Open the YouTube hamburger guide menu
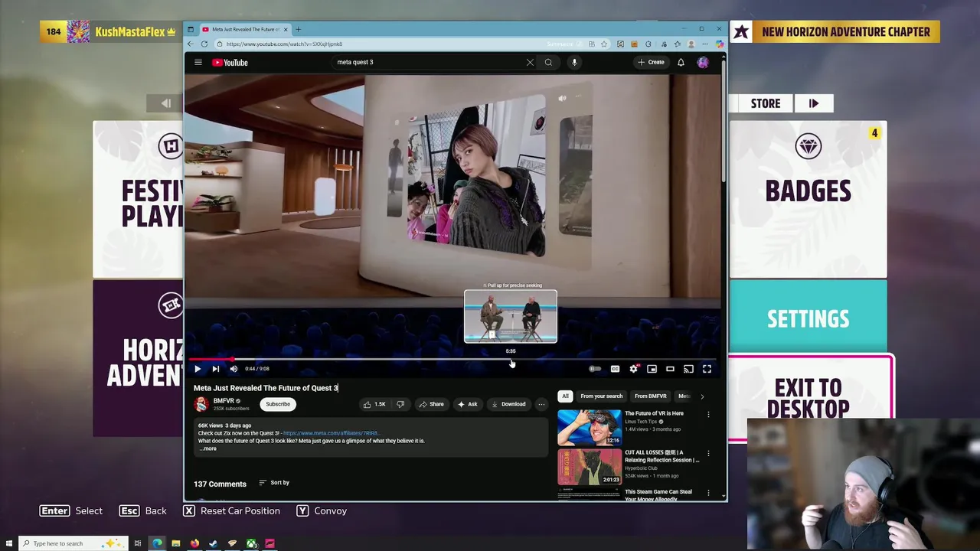This screenshot has height=551, width=980. tap(198, 62)
